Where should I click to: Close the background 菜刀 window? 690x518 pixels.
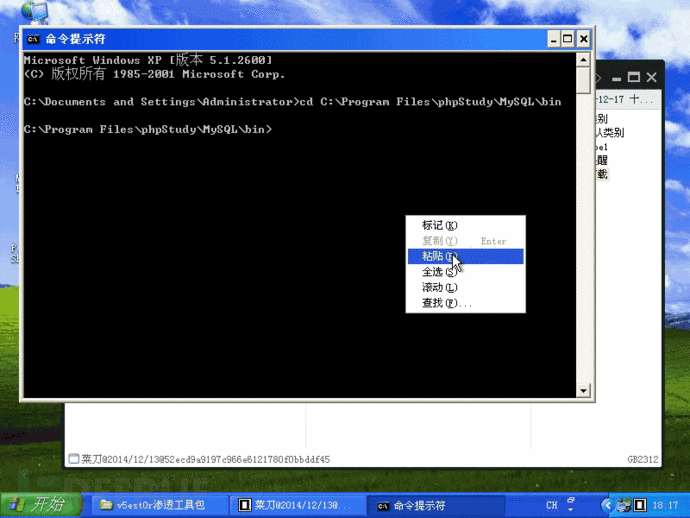pyautogui.click(x=652, y=78)
